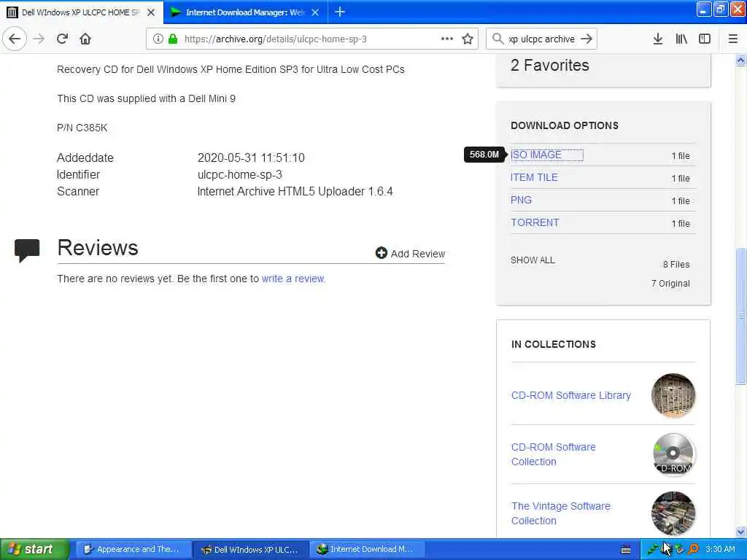Click the search magnifier icon
The width and height of the screenshot is (747, 560).
coord(498,39)
